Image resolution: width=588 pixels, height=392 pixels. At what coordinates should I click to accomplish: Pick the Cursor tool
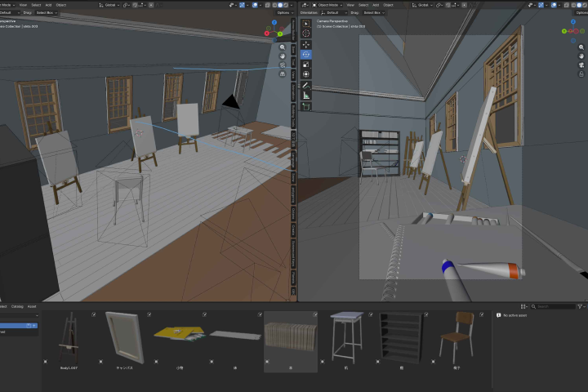(306, 33)
